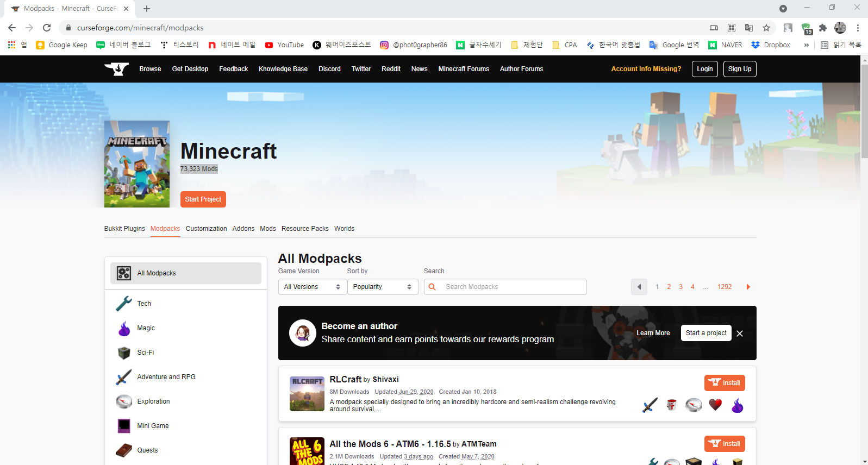868x465 pixels.
Task: Select Adventure and RPG sword icon
Action: [x=124, y=377]
